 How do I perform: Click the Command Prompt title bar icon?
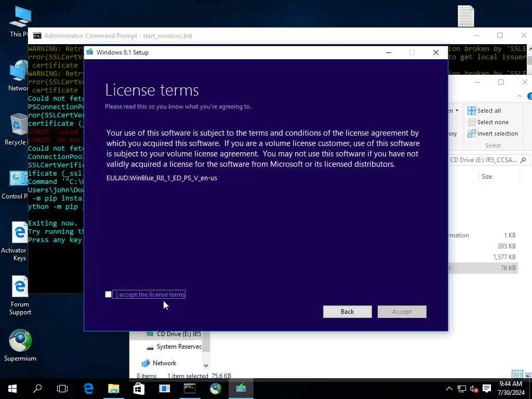point(37,36)
